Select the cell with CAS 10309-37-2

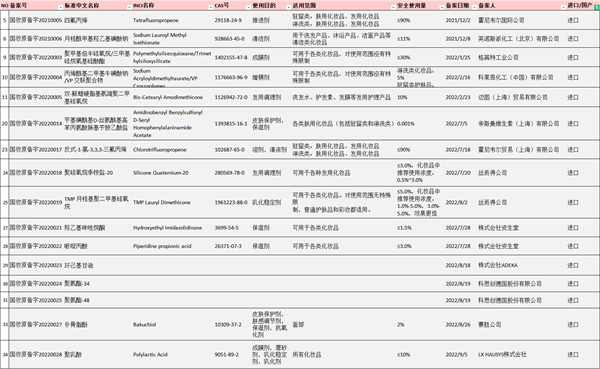232,325
